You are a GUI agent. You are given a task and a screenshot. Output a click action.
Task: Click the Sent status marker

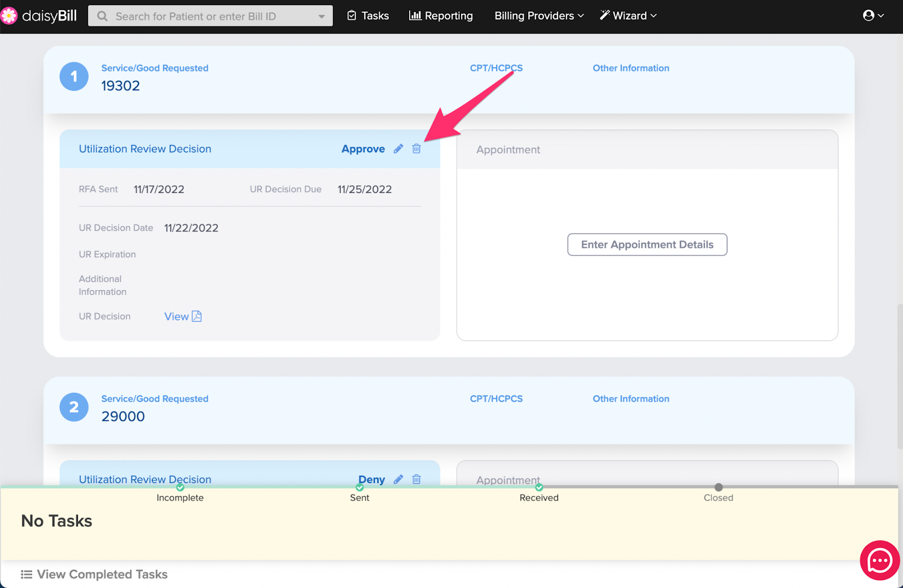(360, 487)
